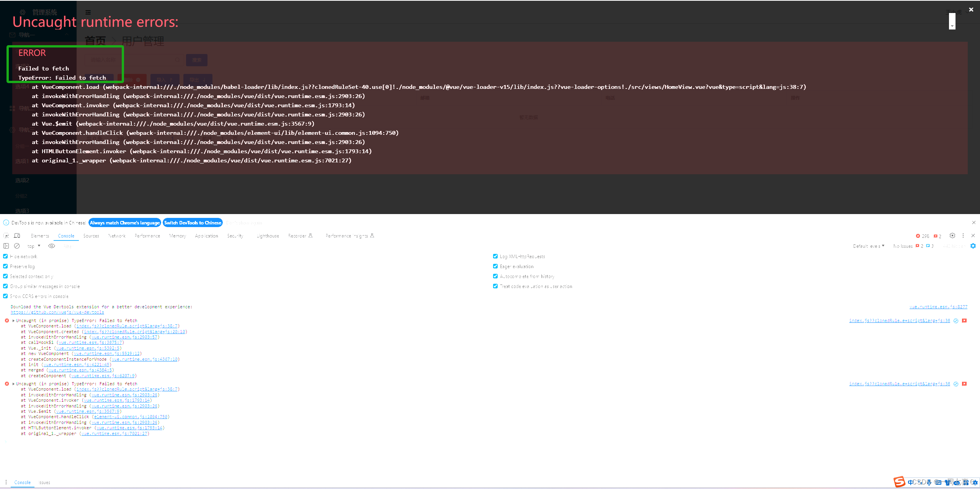Uncheck Show CORS errors in console
980x489 pixels.
coord(5,296)
